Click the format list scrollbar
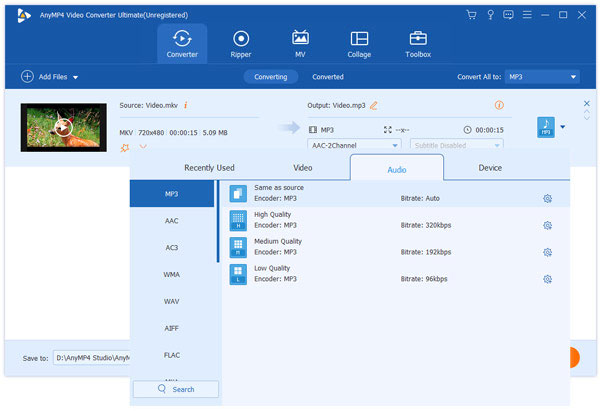 point(218,222)
